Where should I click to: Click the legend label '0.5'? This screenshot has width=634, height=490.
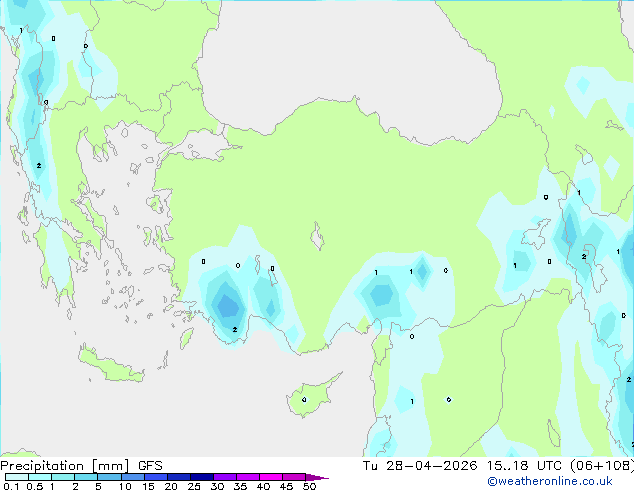pyautogui.click(x=34, y=486)
